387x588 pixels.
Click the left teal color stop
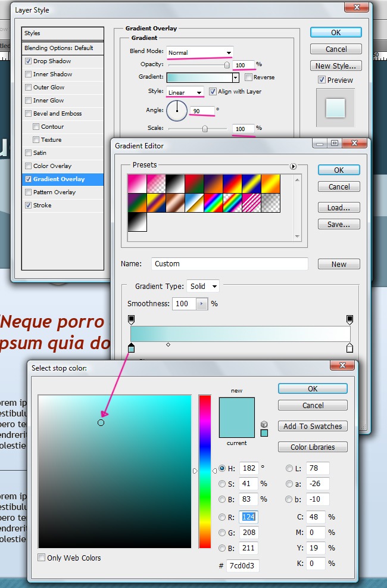pos(132,348)
